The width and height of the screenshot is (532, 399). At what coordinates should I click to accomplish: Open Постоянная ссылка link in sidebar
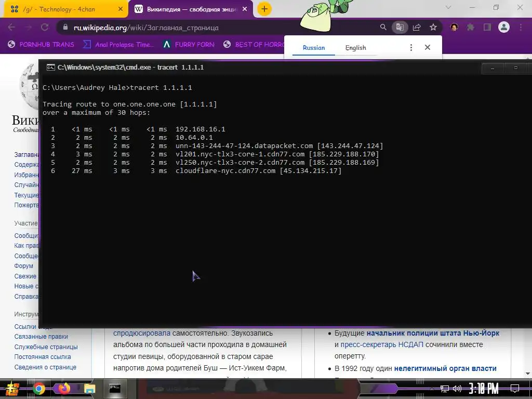tap(43, 357)
